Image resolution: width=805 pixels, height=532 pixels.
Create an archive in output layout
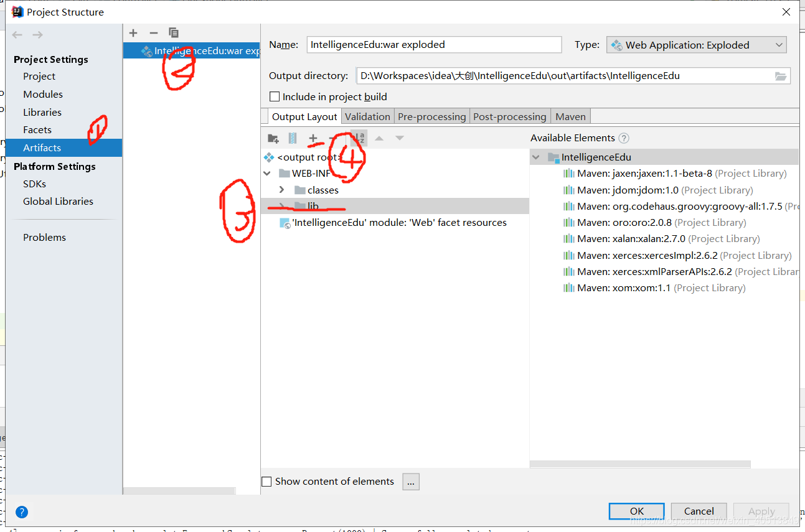[x=293, y=138]
